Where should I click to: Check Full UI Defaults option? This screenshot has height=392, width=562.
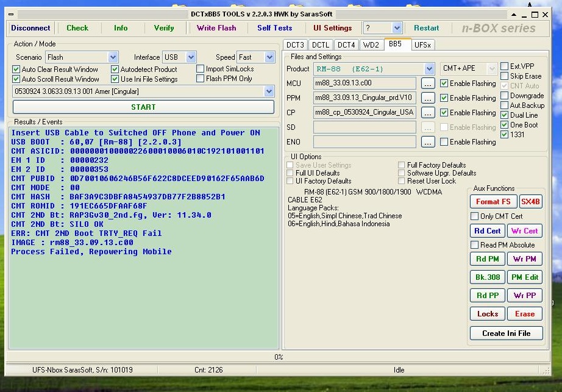click(x=290, y=173)
